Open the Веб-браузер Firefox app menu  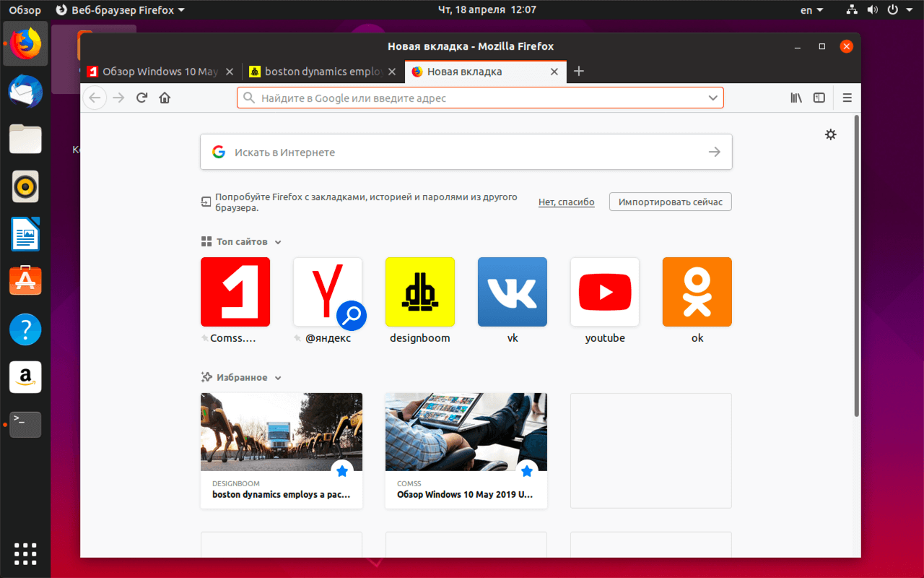[120, 10]
